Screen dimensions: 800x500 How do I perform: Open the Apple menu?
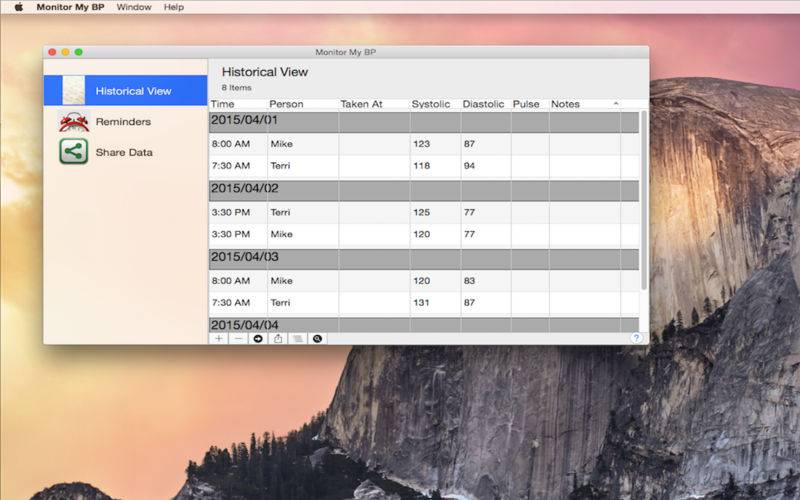tap(19, 7)
